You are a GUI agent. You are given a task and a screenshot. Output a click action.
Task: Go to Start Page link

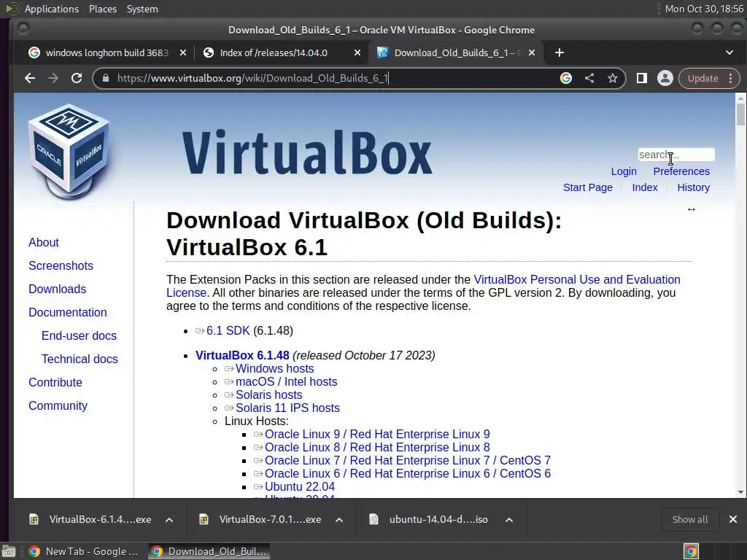click(587, 187)
